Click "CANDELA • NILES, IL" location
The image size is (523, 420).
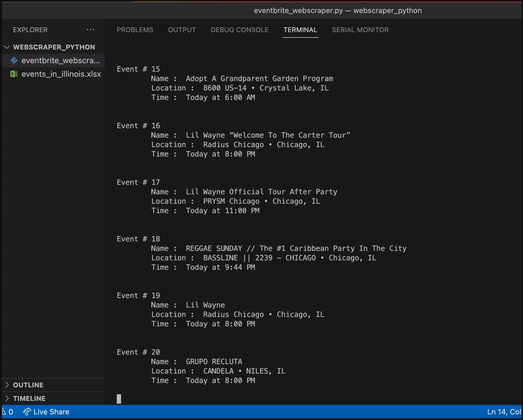244,371
